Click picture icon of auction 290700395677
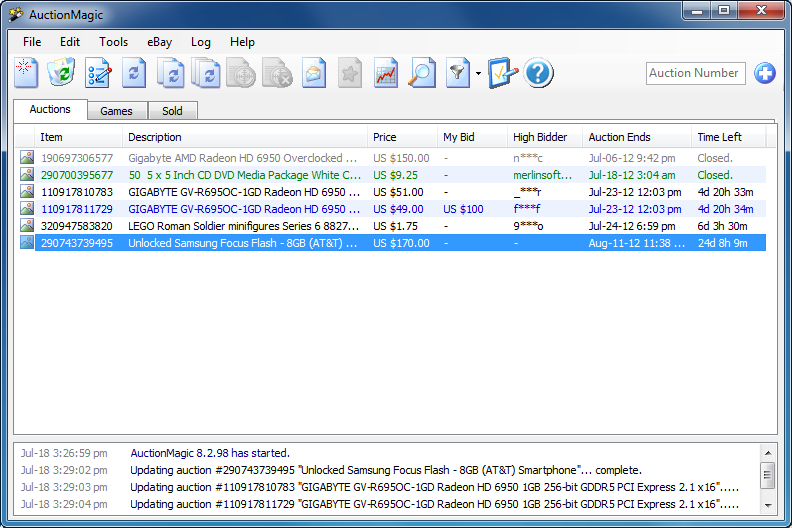792x528 pixels. [27, 175]
